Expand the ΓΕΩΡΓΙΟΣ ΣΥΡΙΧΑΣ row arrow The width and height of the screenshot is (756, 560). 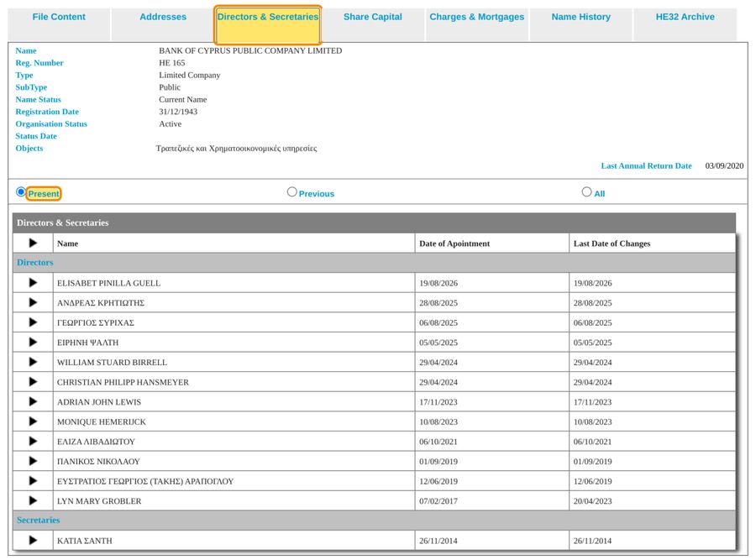(x=33, y=322)
